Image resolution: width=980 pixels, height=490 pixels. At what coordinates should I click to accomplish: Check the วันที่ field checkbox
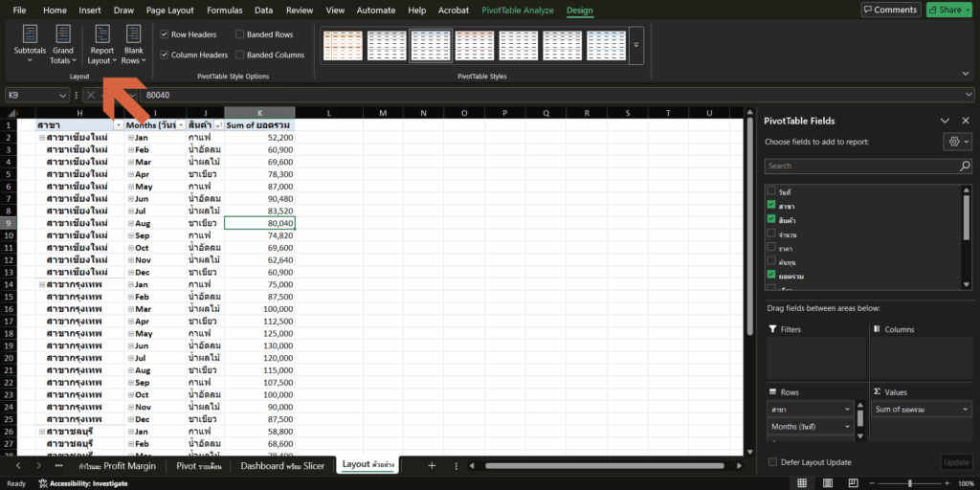click(771, 190)
